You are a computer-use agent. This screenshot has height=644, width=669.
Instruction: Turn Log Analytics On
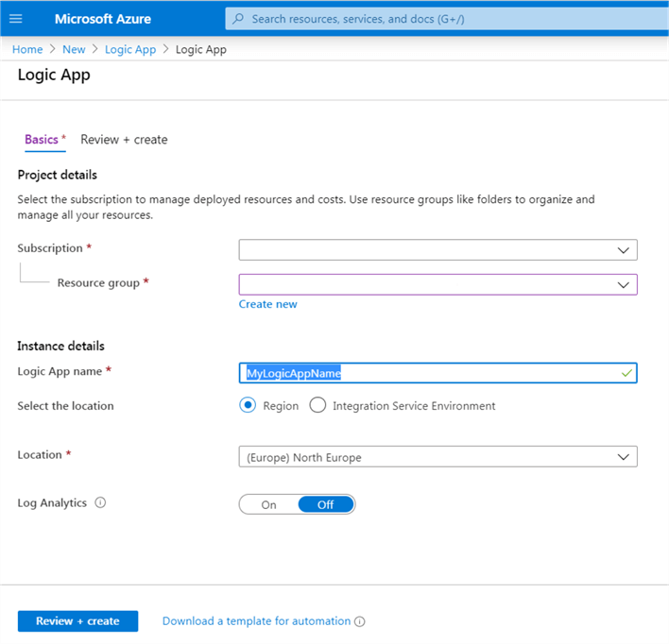tap(269, 504)
